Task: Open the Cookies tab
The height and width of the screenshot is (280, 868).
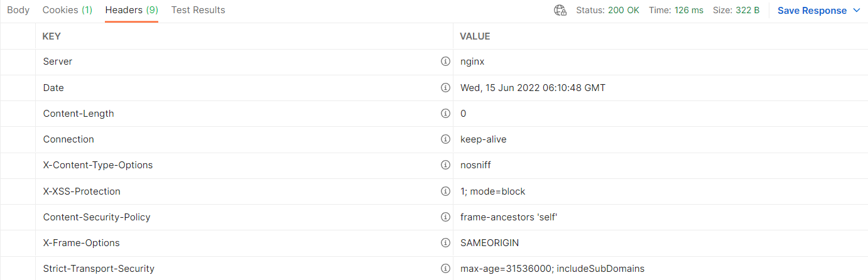Action: pyautogui.click(x=67, y=10)
